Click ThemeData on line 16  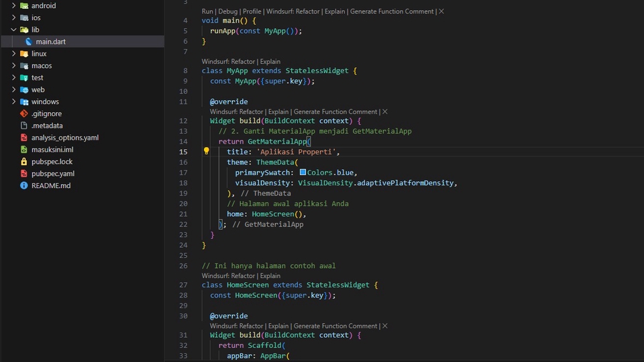(x=275, y=162)
